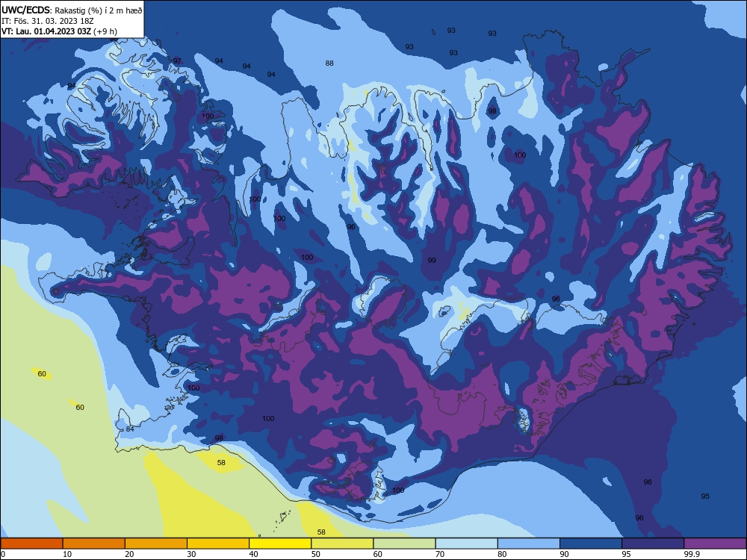Select the bright yellow 40–50 legend swatch
747x560 pixels.
point(280,544)
